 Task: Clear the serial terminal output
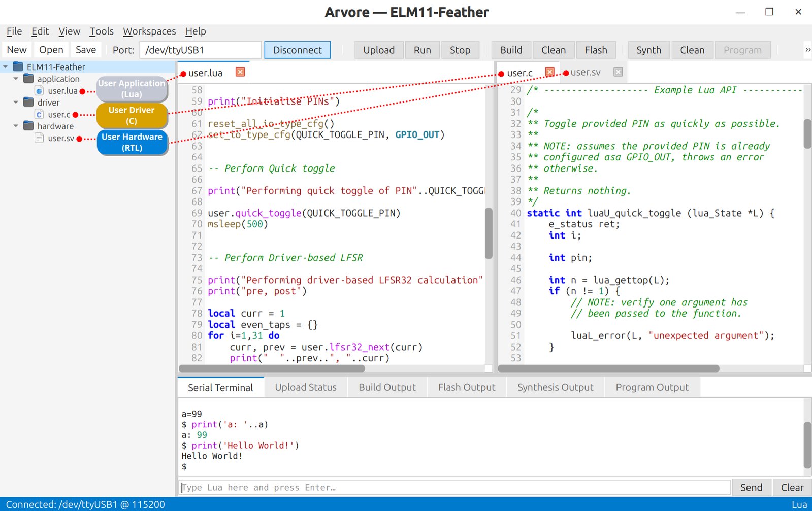792,487
